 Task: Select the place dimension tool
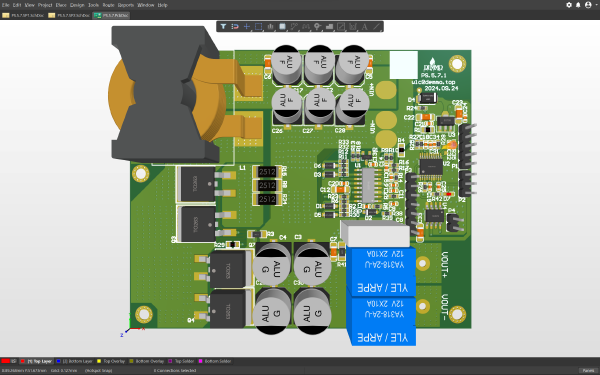pyautogui.click(x=353, y=26)
